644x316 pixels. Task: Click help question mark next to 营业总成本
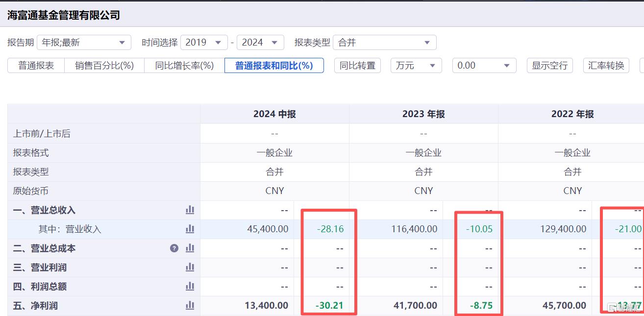(x=174, y=248)
